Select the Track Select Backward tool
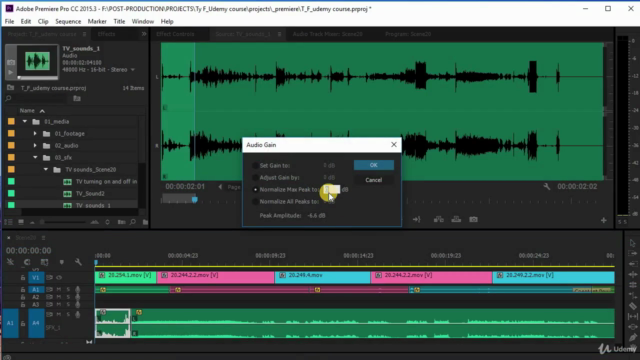This screenshot has width=640, height=360. click(x=632, y=264)
